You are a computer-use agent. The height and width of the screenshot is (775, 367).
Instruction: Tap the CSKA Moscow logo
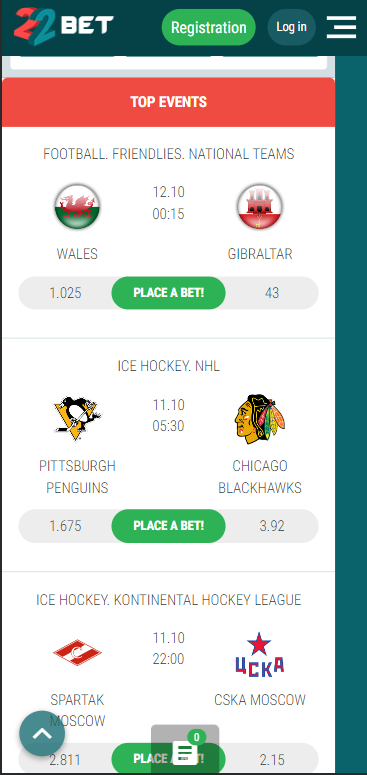260,654
